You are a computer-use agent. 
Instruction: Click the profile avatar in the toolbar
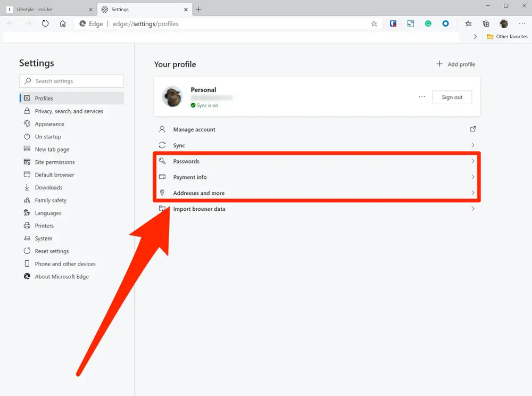pos(504,23)
